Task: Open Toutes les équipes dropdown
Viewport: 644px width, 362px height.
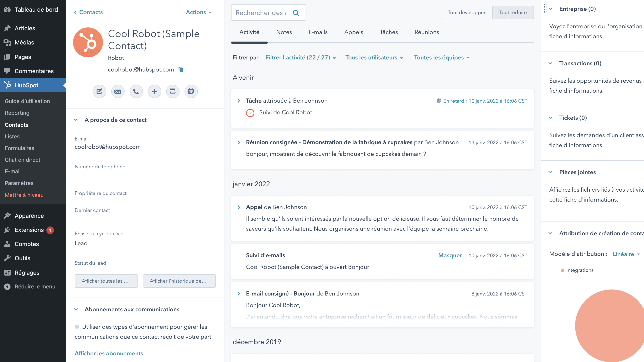Action: point(442,58)
